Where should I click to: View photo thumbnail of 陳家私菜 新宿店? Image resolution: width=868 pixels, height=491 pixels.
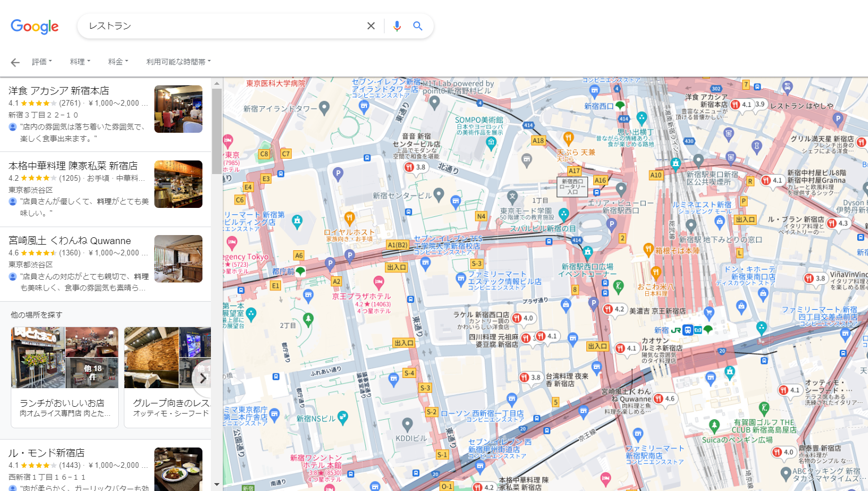[x=178, y=184]
